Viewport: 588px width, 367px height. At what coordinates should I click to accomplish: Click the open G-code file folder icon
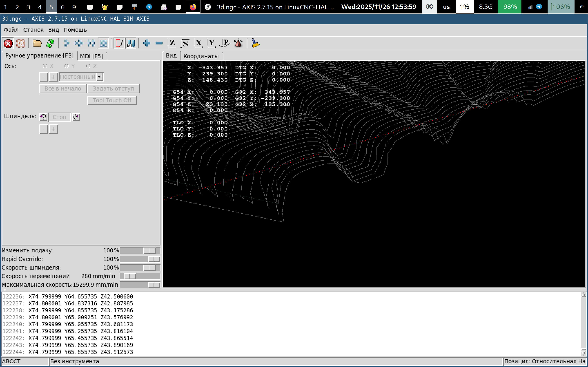pyautogui.click(x=37, y=43)
